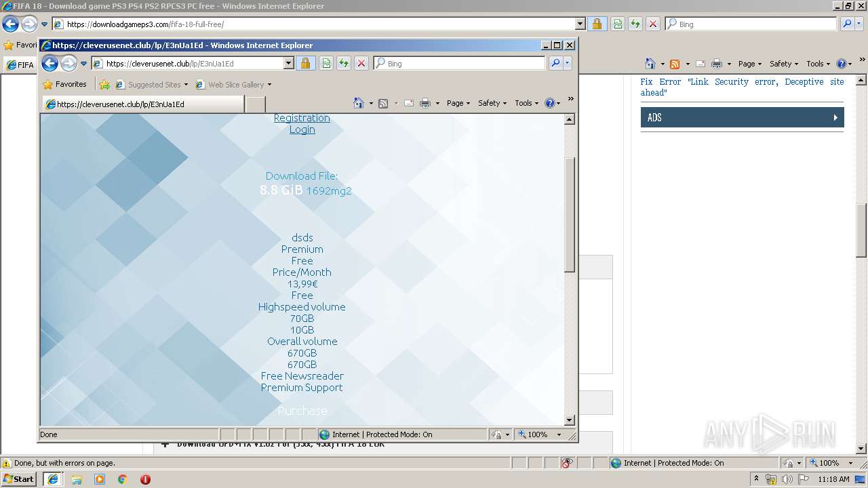Image resolution: width=868 pixels, height=488 pixels.
Task: Add to Favorites bar in popup
Action: [104, 85]
